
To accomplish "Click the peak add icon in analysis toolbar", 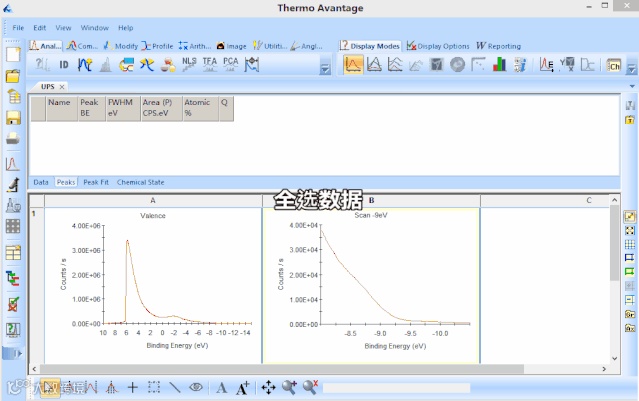I will [85, 64].
